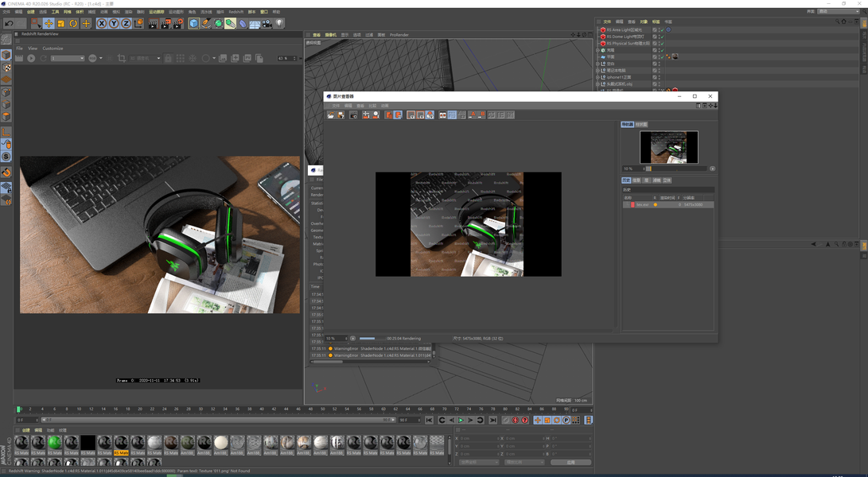Click the coordinate system icon

tap(138, 23)
